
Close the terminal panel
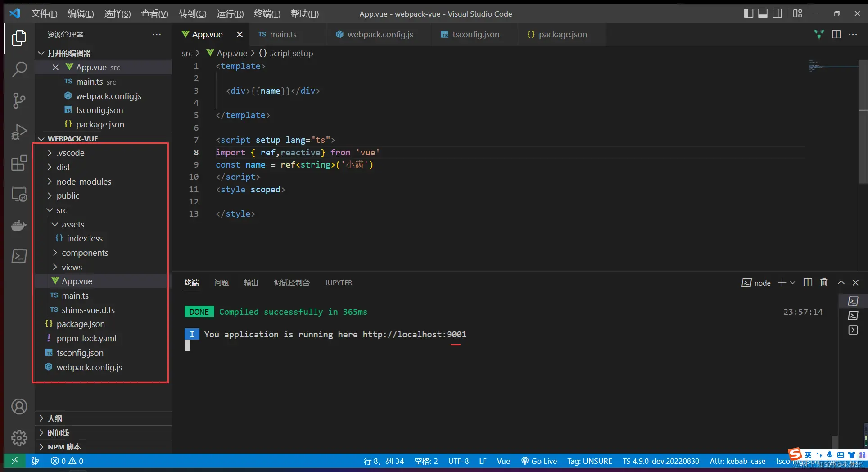(x=855, y=282)
